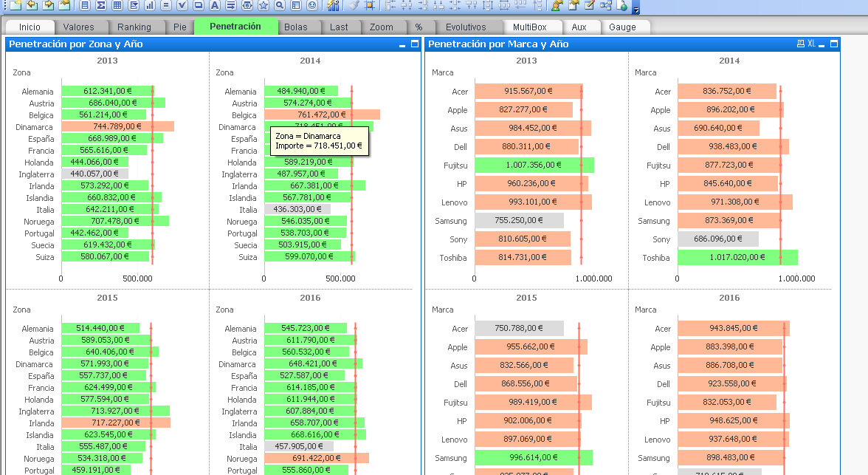The image size is (868, 475).
Task: Maximize the Penetración por Zona y Año chart
Action: [415, 44]
